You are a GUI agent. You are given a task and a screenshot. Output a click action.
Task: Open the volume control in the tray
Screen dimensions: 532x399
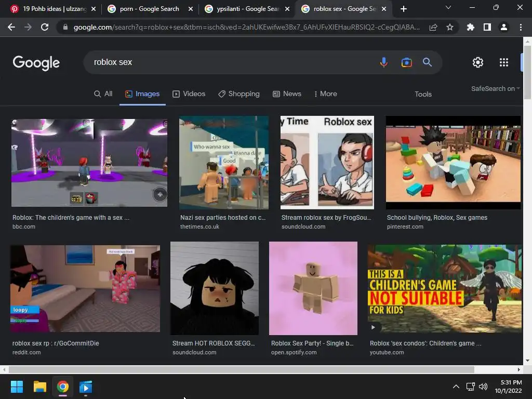[483, 387]
